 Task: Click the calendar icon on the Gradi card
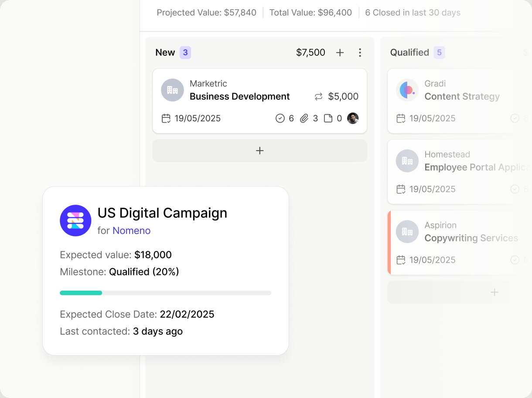coord(401,118)
